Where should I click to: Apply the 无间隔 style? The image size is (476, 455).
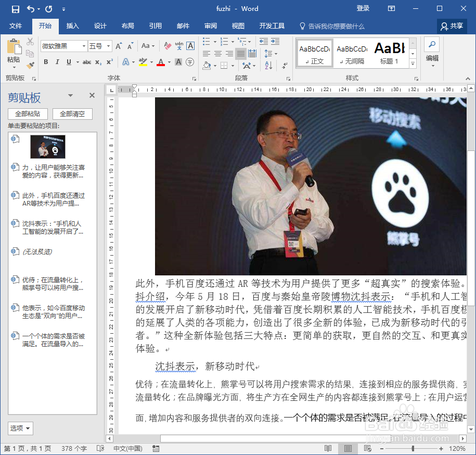pyautogui.click(x=352, y=53)
